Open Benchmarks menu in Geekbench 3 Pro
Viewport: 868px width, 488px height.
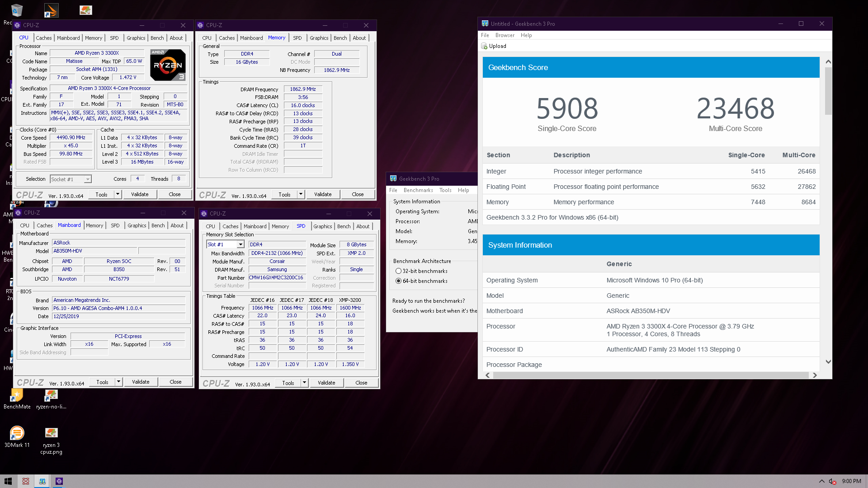tap(418, 190)
